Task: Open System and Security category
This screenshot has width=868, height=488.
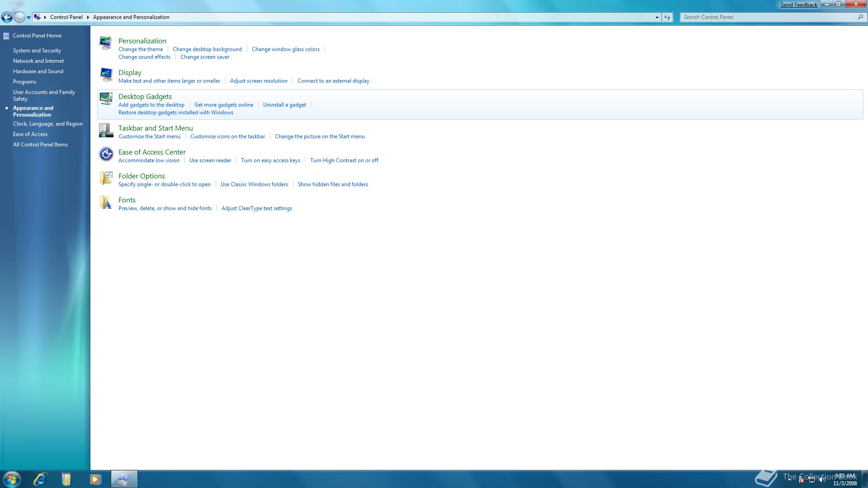Action: (x=37, y=51)
